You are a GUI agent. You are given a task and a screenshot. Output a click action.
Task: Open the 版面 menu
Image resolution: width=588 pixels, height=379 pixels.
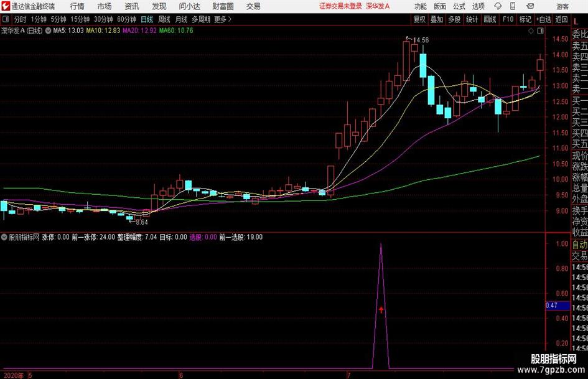tap(439, 6)
